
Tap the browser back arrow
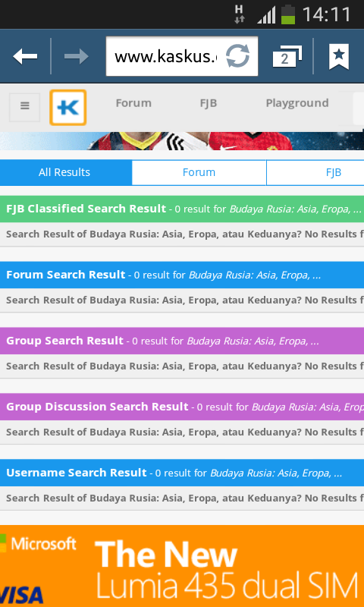point(25,56)
